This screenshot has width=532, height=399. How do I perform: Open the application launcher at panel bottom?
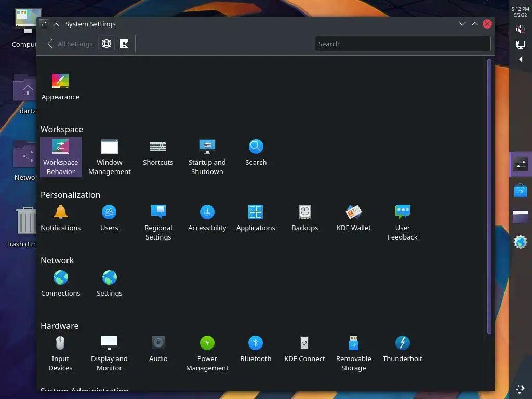(x=521, y=389)
